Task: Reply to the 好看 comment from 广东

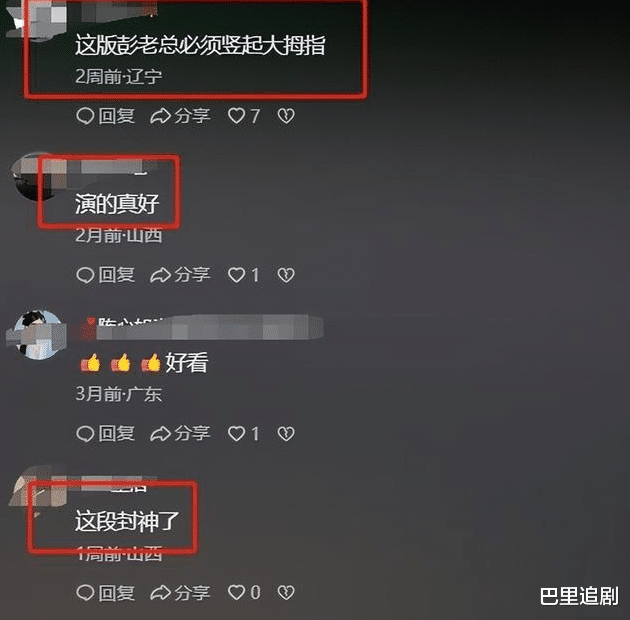Action: point(105,434)
